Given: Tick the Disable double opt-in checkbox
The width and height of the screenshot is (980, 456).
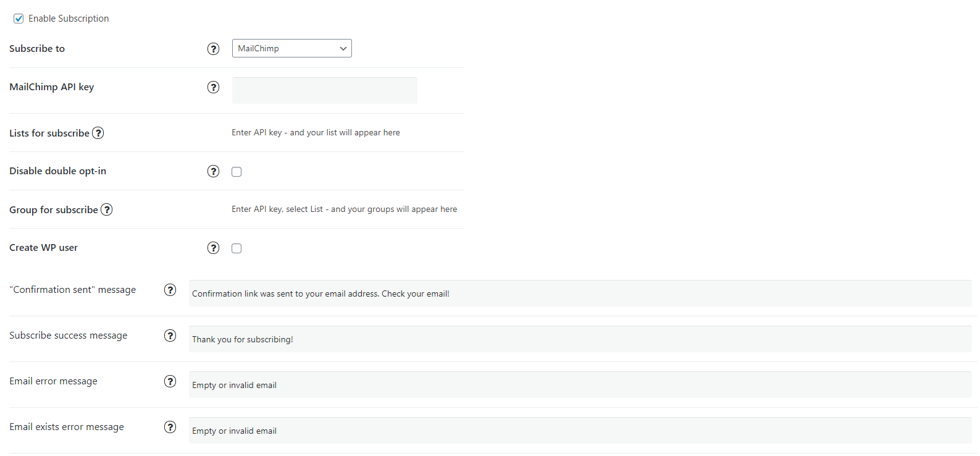Looking at the screenshot, I should coord(237,172).
